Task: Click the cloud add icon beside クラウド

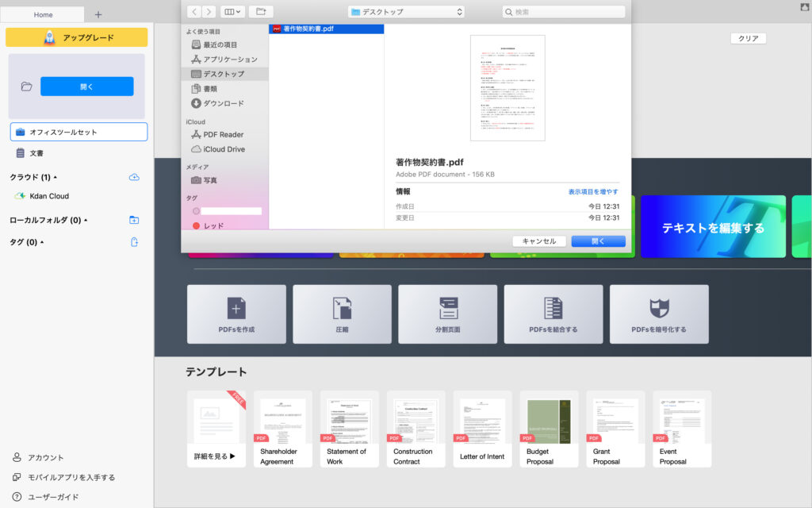Action: click(134, 177)
